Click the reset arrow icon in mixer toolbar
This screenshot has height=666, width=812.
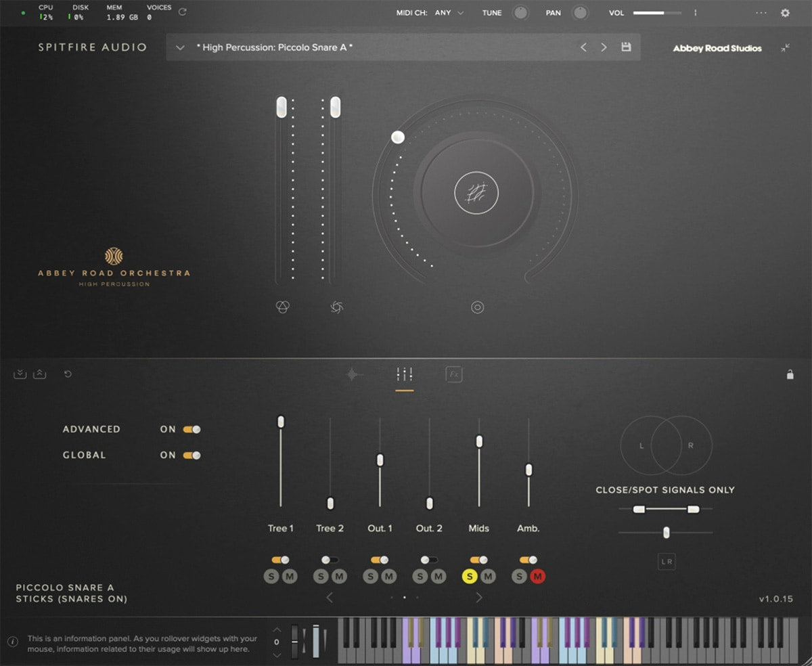pyautogui.click(x=68, y=374)
